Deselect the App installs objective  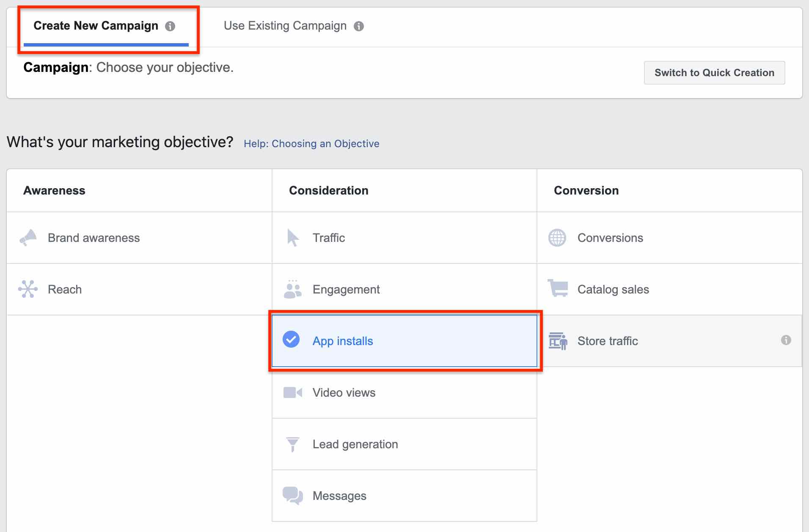[343, 341]
